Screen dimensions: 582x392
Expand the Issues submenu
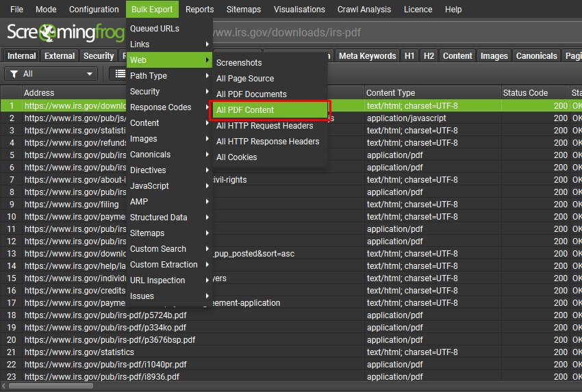169,296
